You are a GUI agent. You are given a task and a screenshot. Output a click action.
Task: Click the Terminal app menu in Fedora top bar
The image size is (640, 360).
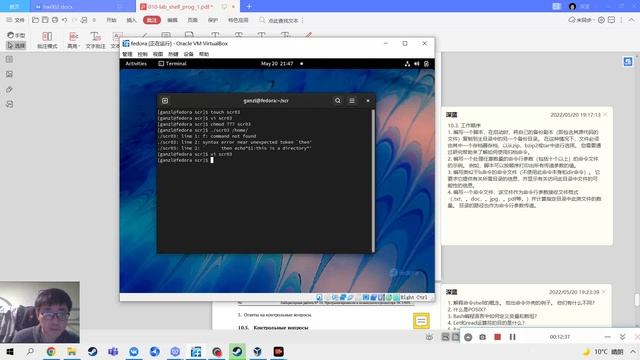coord(173,64)
